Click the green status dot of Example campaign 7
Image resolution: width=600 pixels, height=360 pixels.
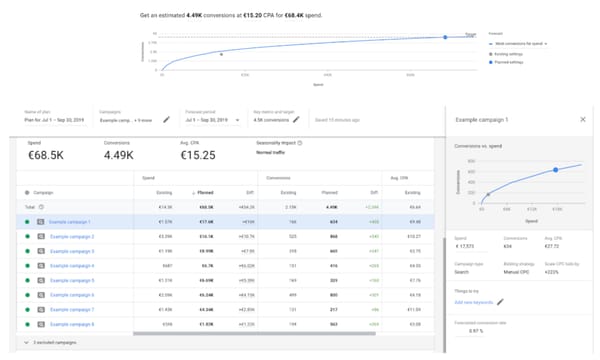pyautogui.click(x=27, y=310)
